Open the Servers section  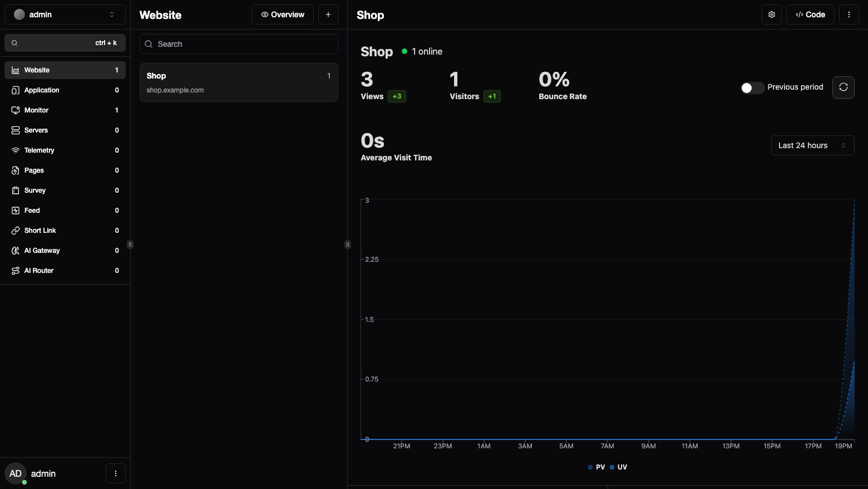65,130
